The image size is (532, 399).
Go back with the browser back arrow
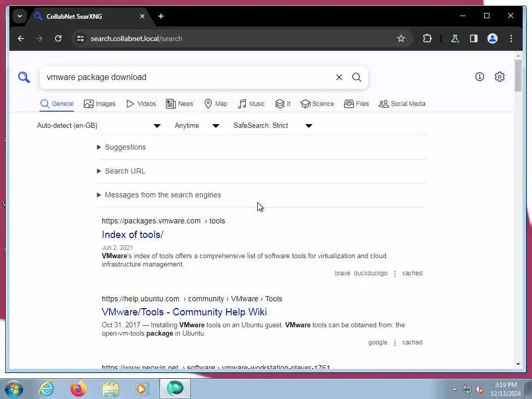21,38
